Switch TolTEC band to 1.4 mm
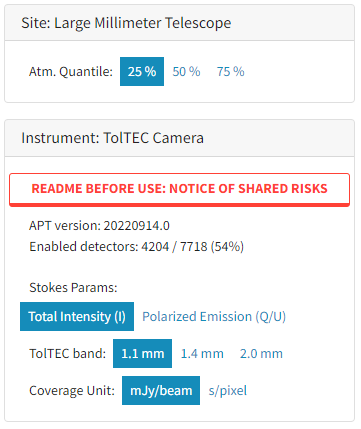 pyautogui.click(x=202, y=353)
